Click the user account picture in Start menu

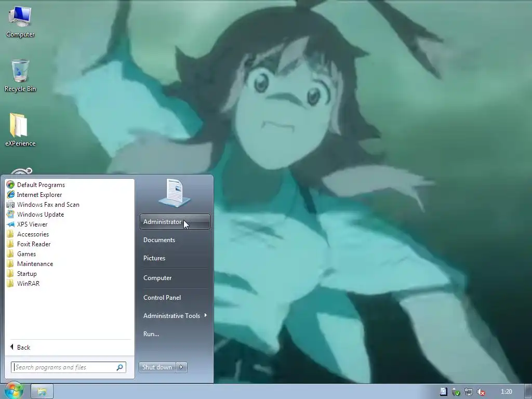click(175, 193)
